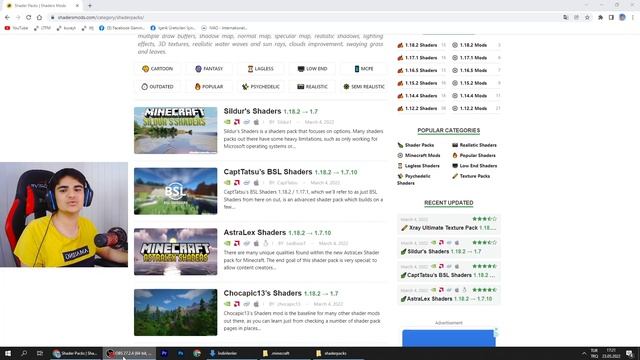Open Chrome profile avatar icon
Image resolution: width=640 pixels, height=360 pixels.
point(622,18)
